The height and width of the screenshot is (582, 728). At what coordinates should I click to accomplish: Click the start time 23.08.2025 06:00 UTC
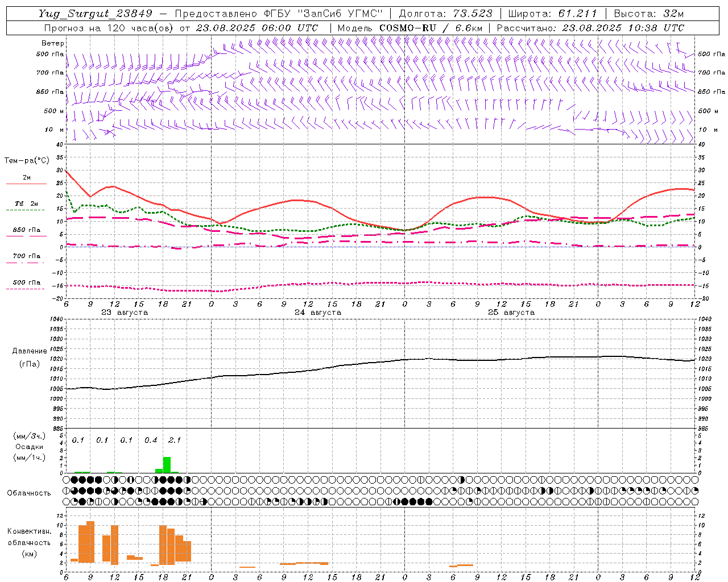pyautogui.click(x=258, y=28)
